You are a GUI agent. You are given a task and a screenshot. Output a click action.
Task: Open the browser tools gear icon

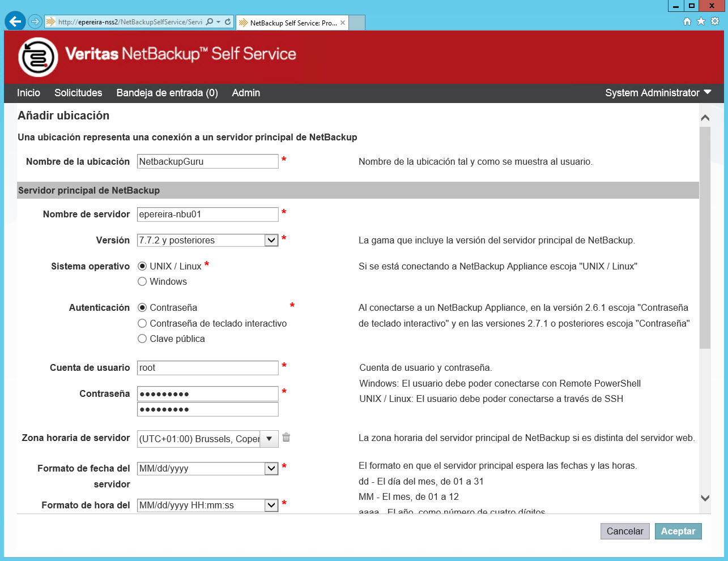point(715,22)
